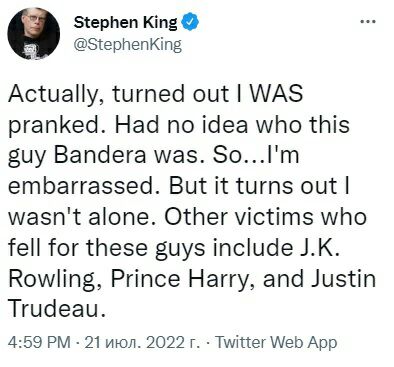Click the J.K. initials in the tweet
Viewport: 394px width, 367px height.
[317, 247]
